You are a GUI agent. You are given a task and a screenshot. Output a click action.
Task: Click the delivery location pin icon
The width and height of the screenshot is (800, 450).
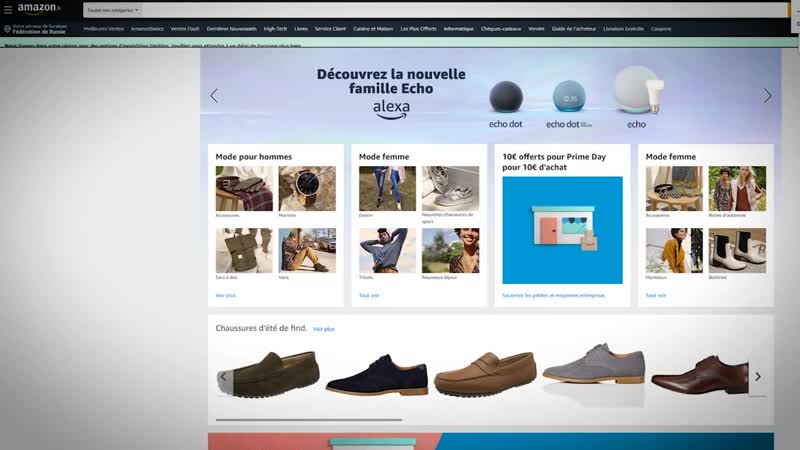[7, 29]
